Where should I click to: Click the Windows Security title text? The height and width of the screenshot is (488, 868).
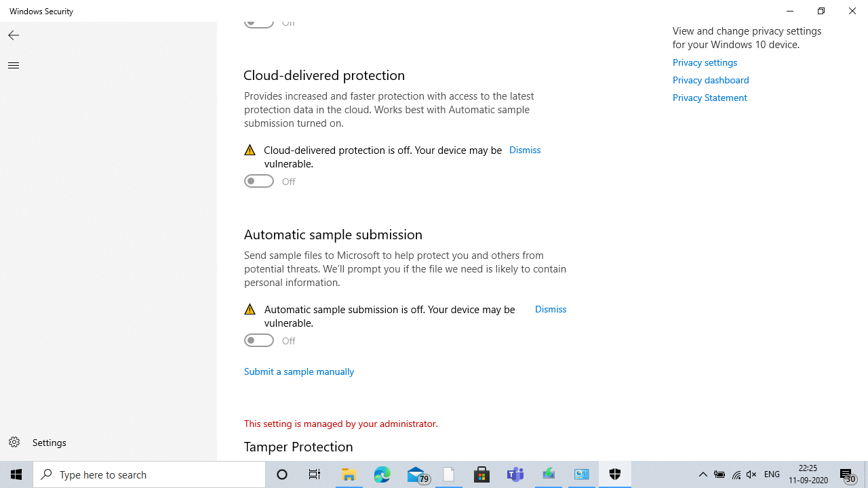point(41,12)
